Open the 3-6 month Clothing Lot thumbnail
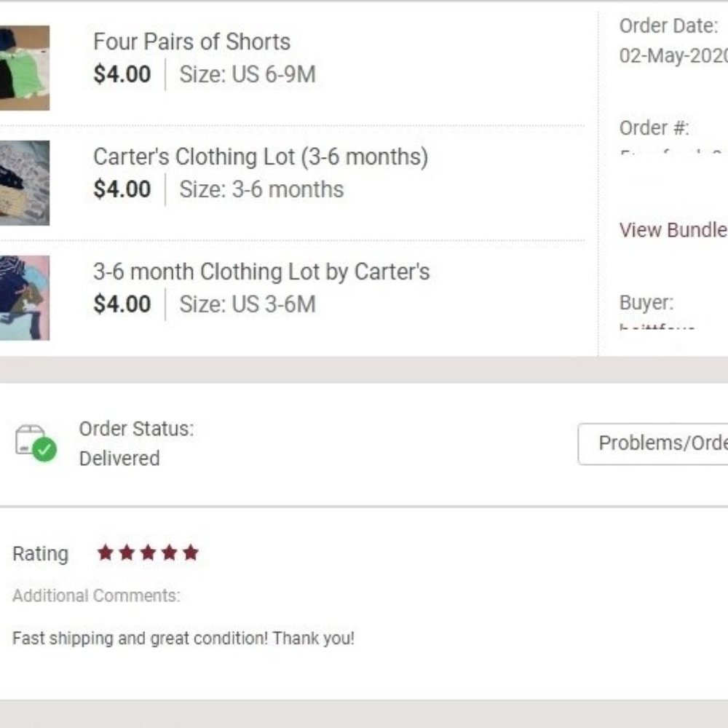Image resolution: width=728 pixels, height=728 pixels. 24,297
